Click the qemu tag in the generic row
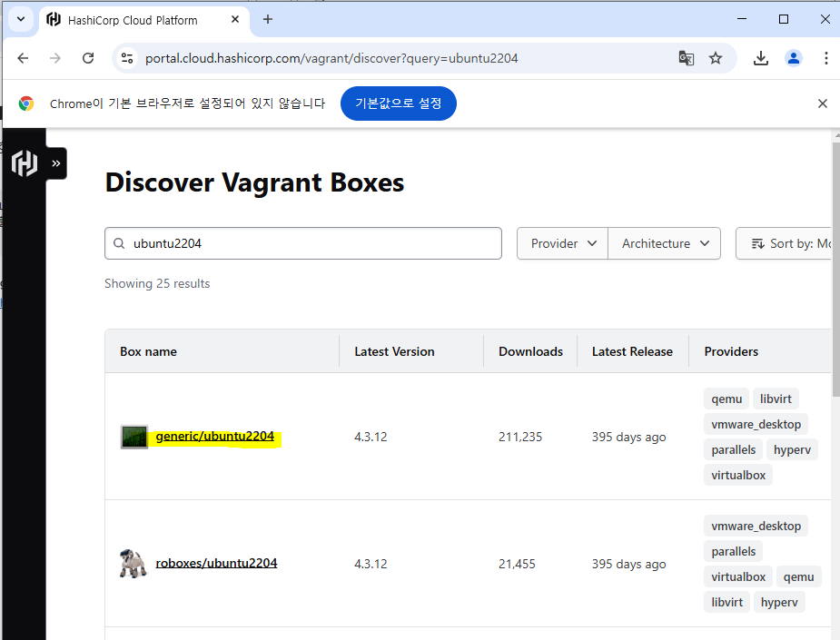 pos(726,399)
